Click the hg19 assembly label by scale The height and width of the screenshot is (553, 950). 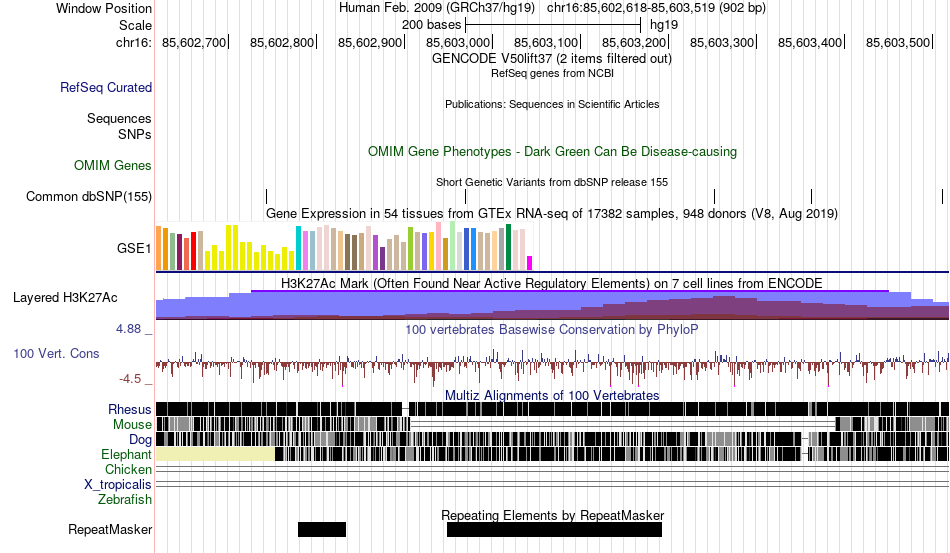[x=664, y=25]
